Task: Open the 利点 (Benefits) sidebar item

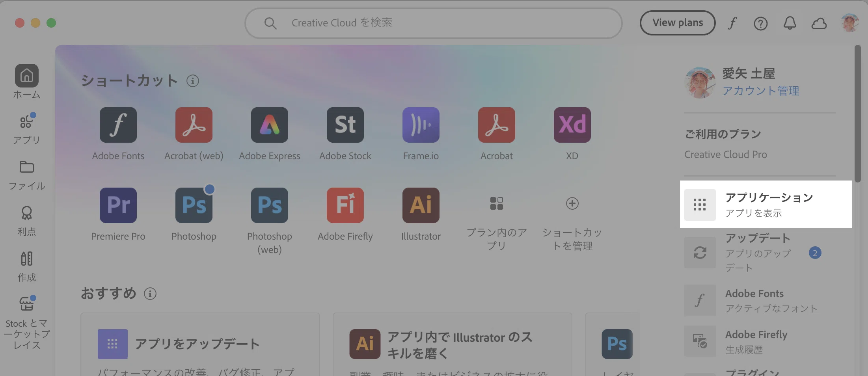Action: pos(26,221)
